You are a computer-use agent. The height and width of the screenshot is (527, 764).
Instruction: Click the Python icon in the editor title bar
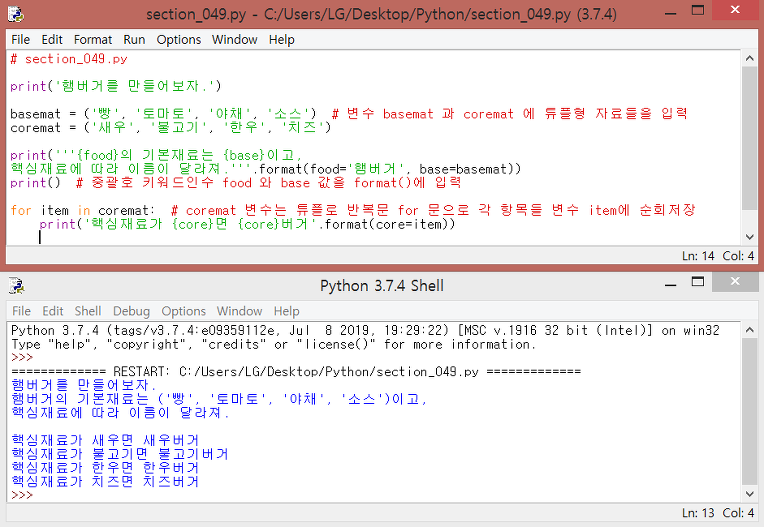[x=16, y=14]
